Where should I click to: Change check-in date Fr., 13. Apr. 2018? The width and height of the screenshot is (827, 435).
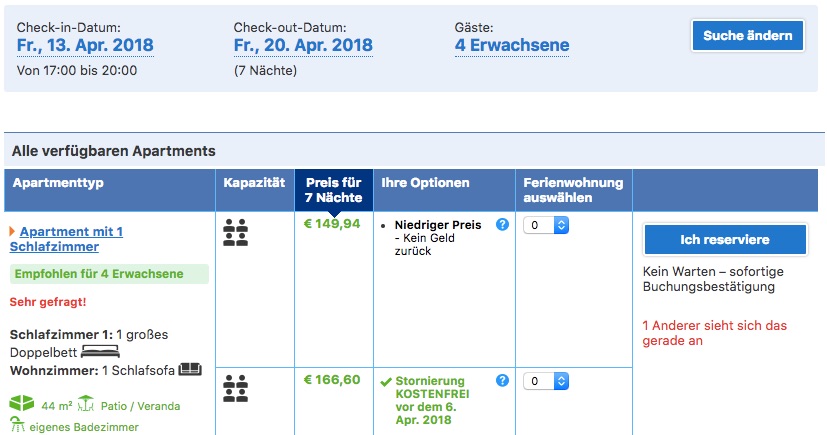85,45
